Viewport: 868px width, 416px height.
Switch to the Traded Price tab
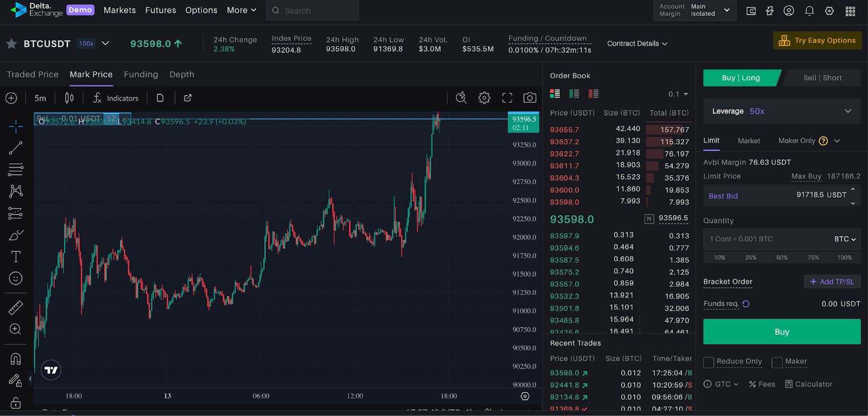click(x=33, y=74)
